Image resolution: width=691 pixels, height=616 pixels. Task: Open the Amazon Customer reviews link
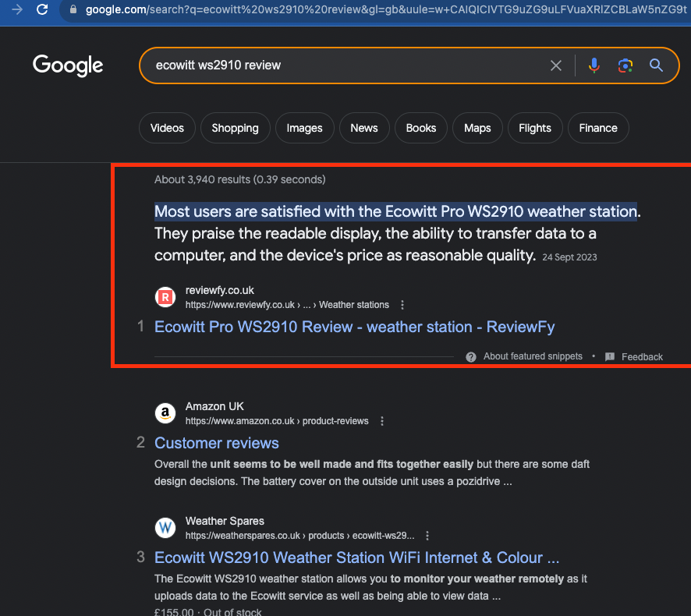coord(216,443)
